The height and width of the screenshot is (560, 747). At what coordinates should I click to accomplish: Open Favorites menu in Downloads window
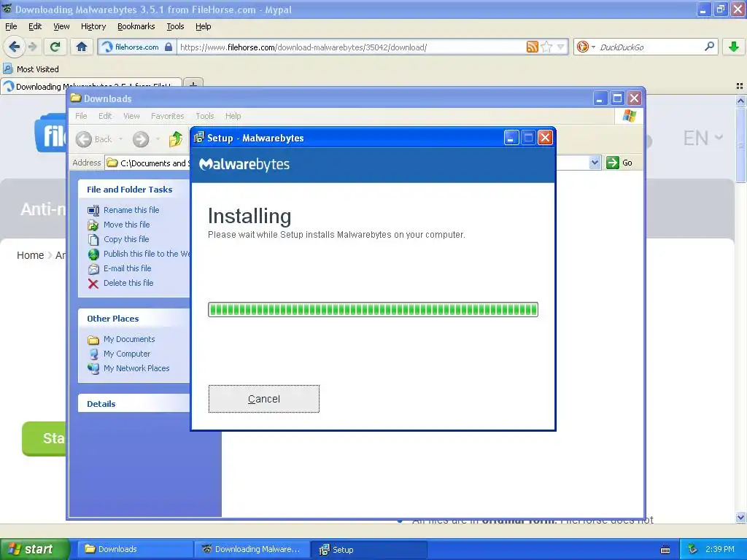click(167, 116)
